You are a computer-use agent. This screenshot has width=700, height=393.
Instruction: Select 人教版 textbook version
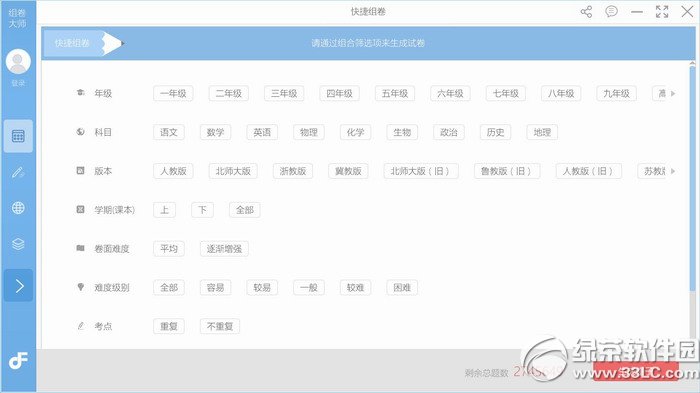173,171
